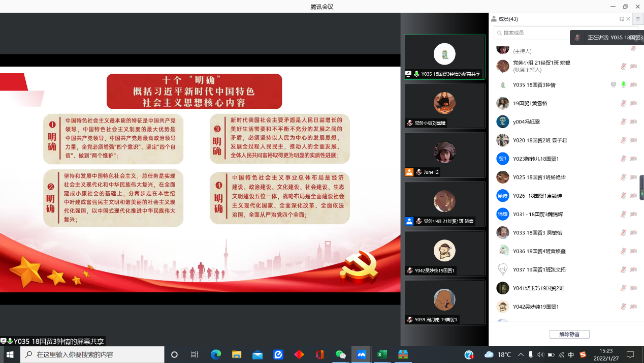Image resolution: width=644 pixels, height=363 pixels.
Task: Close the members panel
Action: point(628,19)
